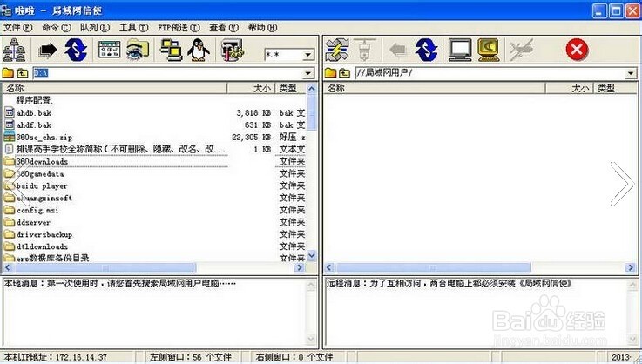Image resolution: width=642 pixels, height=364 pixels.
Task: Select the 360gamedata folder
Action: pos(40,173)
